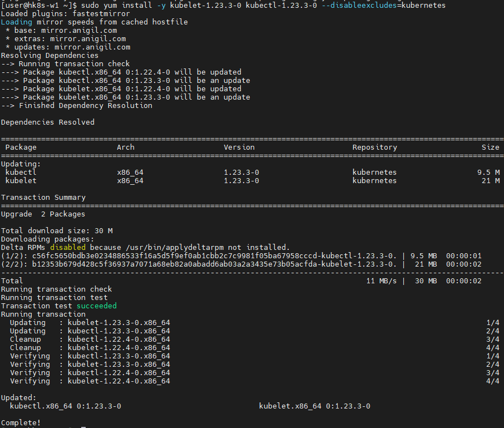Viewport: 504px width, 428px height.
Task: Click the 'Verifying : kubelet-1.22.4-0.x86_64' line
Action: click(90, 381)
